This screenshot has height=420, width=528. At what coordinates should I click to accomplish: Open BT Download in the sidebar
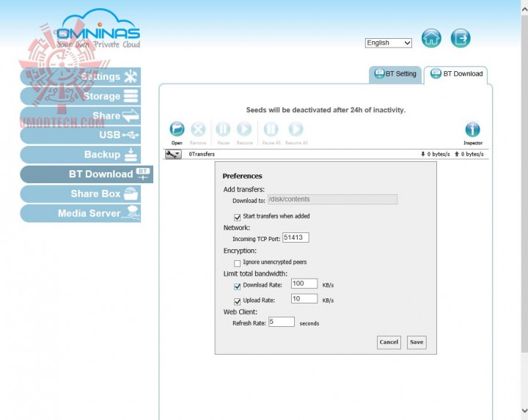(87, 174)
